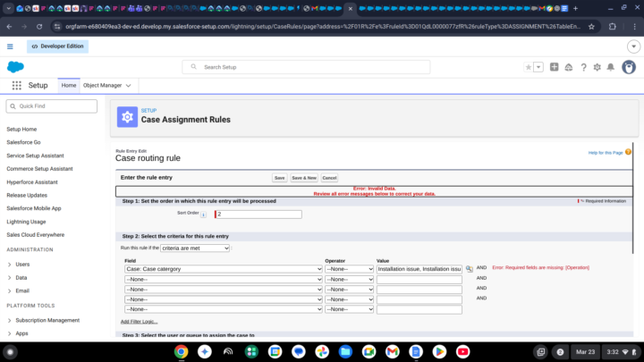Bookmark this page with star icon
This screenshot has width=644, height=362.
[591, 26]
